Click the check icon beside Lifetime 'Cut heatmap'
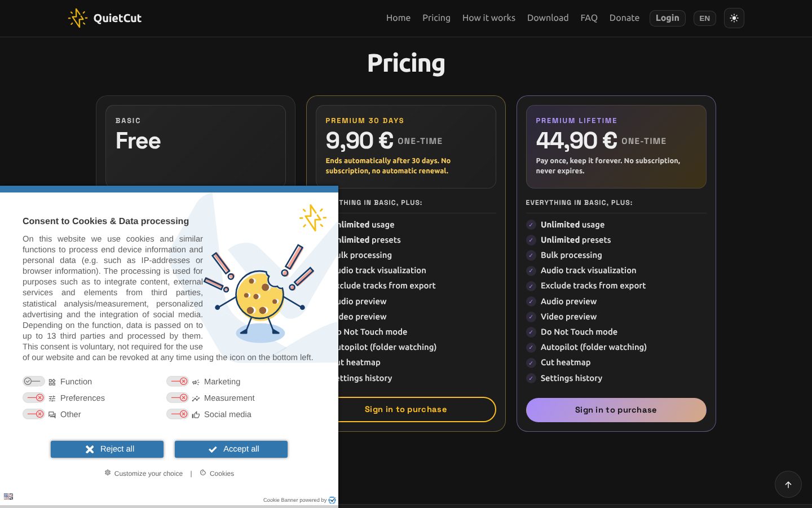The width and height of the screenshot is (812, 508). 531,362
